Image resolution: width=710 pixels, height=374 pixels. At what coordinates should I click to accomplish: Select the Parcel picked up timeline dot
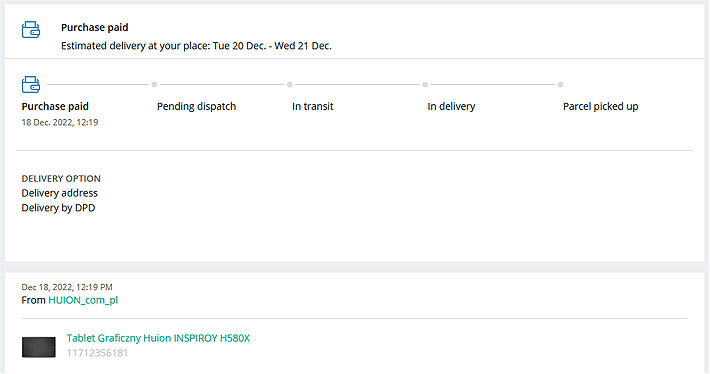click(x=561, y=85)
